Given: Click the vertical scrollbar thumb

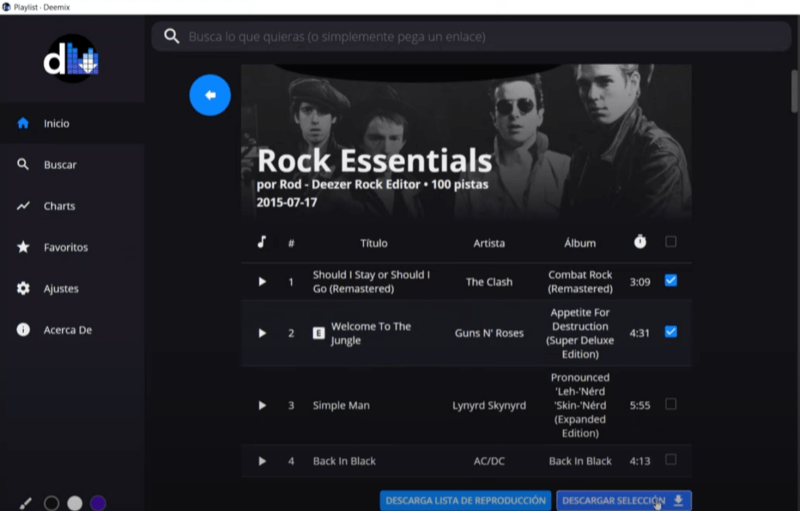Looking at the screenshot, I should pyautogui.click(x=794, y=91).
